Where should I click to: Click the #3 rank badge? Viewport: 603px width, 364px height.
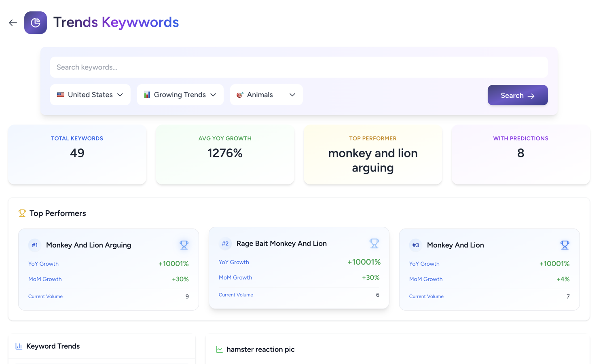click(x=415, y=245)
